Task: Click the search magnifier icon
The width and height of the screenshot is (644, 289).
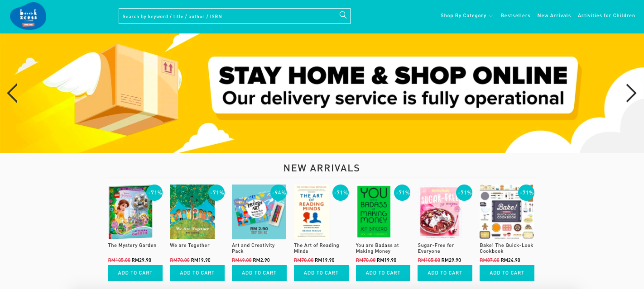Action: (x=343, y=15)
